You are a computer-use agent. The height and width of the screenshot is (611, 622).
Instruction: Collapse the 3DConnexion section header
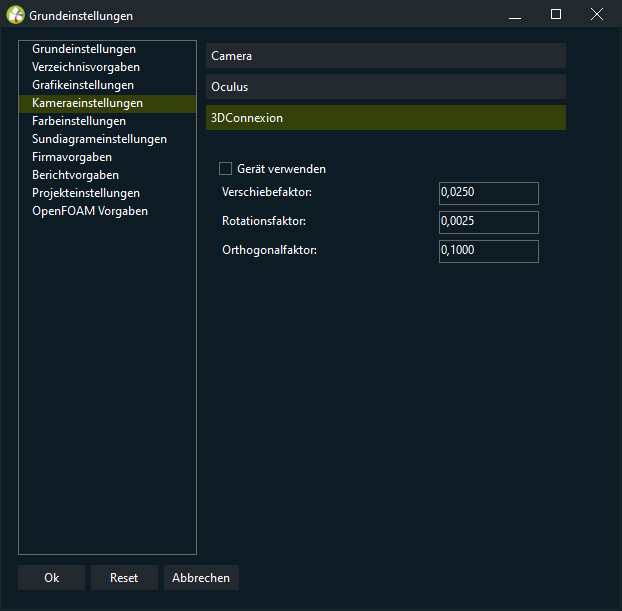pyautogui.click(x=386, y=117)
